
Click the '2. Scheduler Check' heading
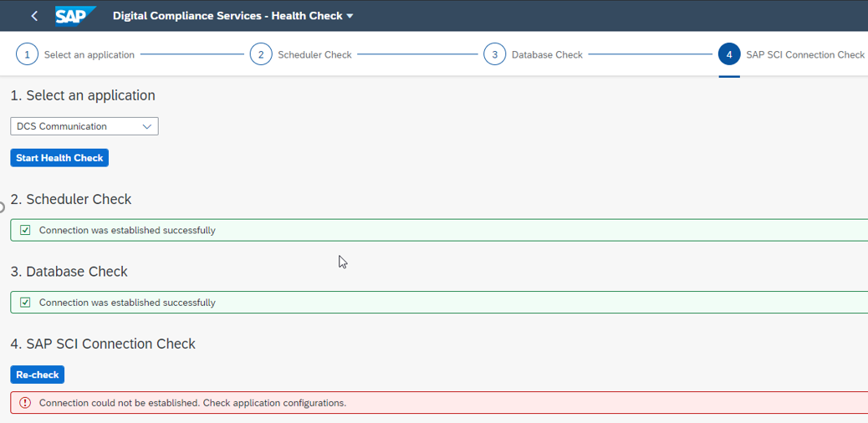point(71,199)
